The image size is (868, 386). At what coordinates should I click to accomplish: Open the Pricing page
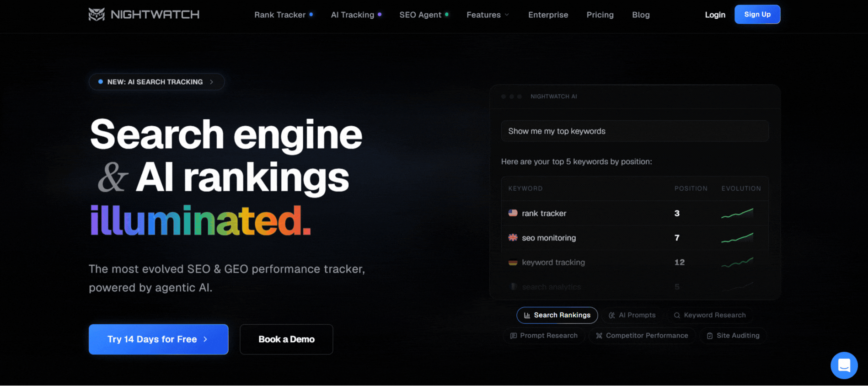click(600, 15)
